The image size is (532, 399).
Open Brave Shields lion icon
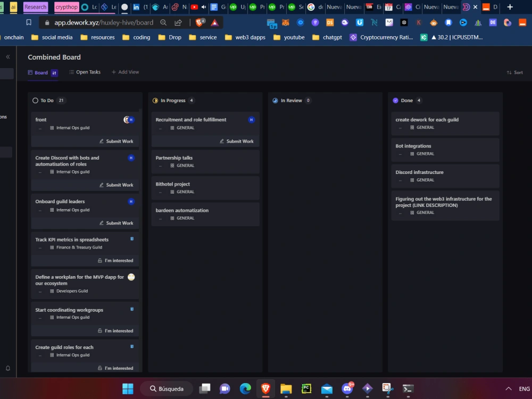click(x=200, y=22)
